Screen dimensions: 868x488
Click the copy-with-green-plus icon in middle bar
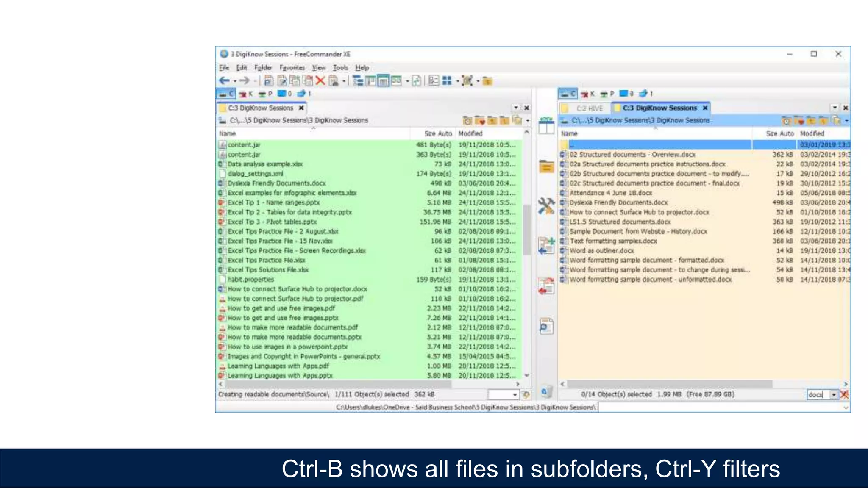546,246
